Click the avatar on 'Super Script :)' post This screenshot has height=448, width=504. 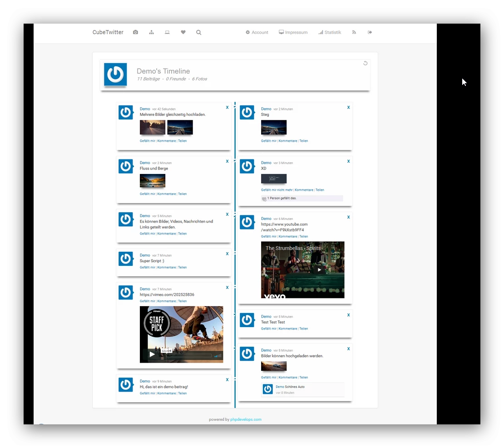pyautogui.click(x=126, y=259)
